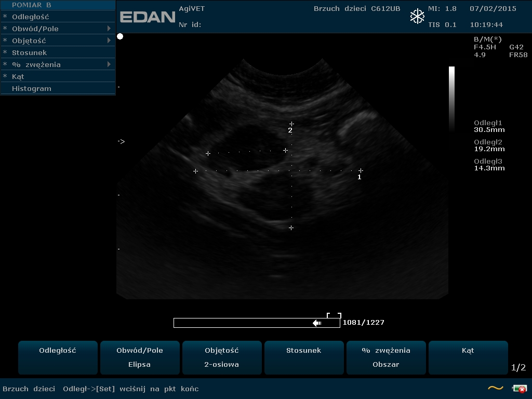532x399 pixels.
Task: Click the Odległ1 30.5mm measurement result
Action: 489,126
